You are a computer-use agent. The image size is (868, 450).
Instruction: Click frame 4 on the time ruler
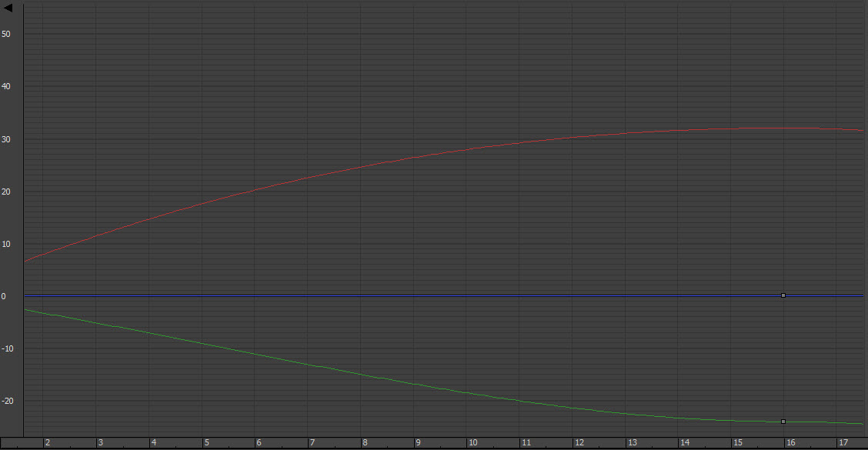click(153, 443)
